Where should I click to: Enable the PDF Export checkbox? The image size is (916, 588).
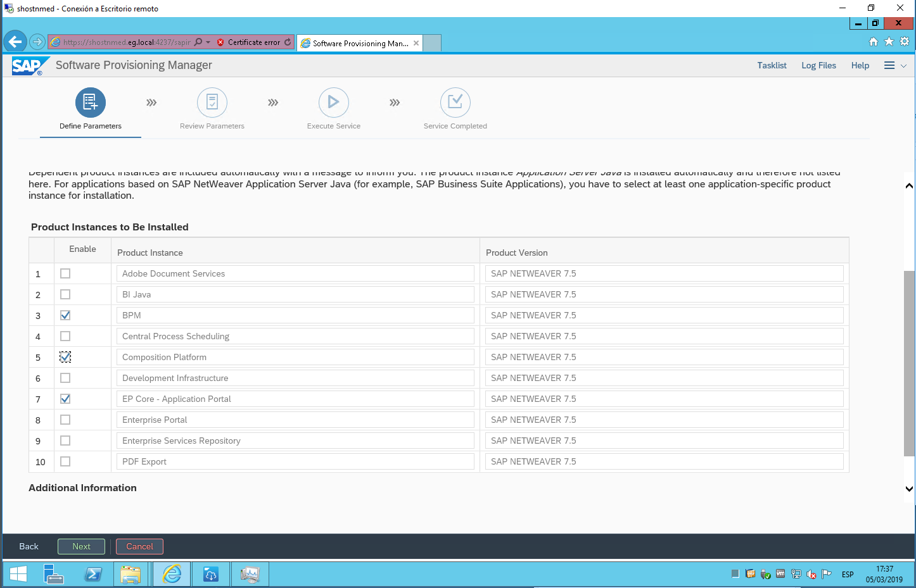click(x=65, y=461)
